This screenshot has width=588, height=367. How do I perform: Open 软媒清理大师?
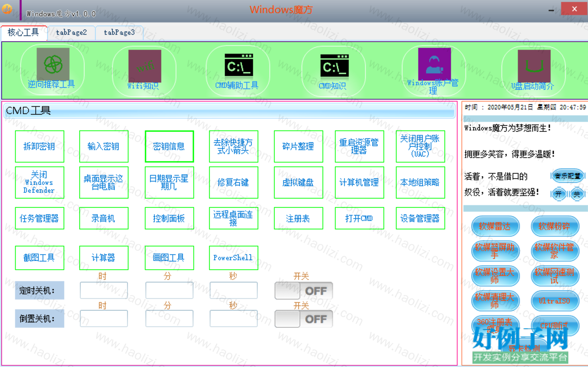[495, 301]
